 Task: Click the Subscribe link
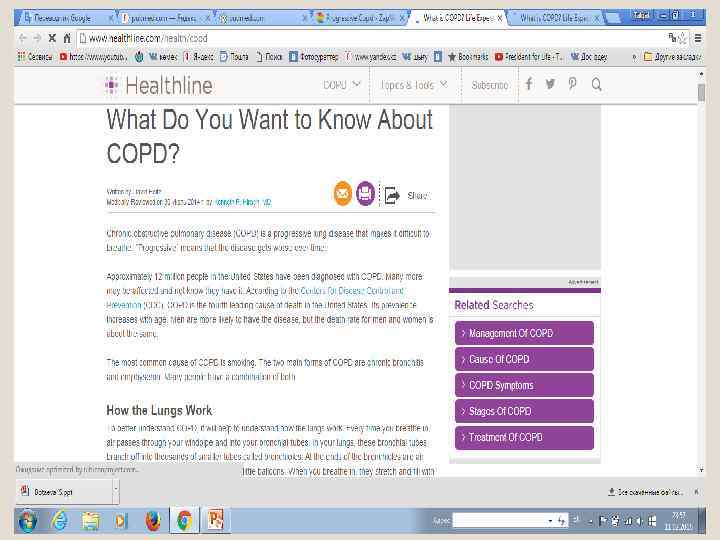click(x=489, y=85)
